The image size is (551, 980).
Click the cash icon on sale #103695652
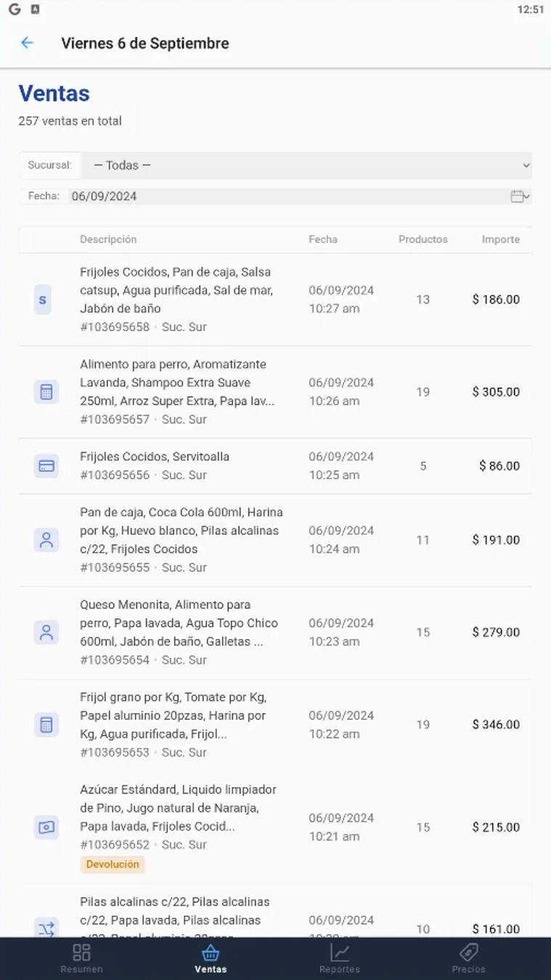point(46,827)
